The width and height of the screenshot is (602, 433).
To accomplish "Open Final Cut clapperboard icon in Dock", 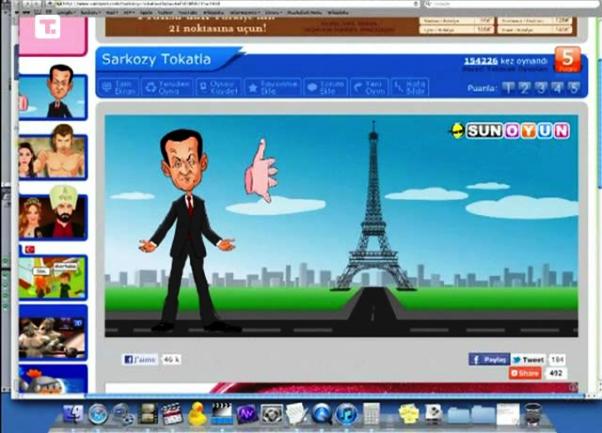I will click(172, 414).
